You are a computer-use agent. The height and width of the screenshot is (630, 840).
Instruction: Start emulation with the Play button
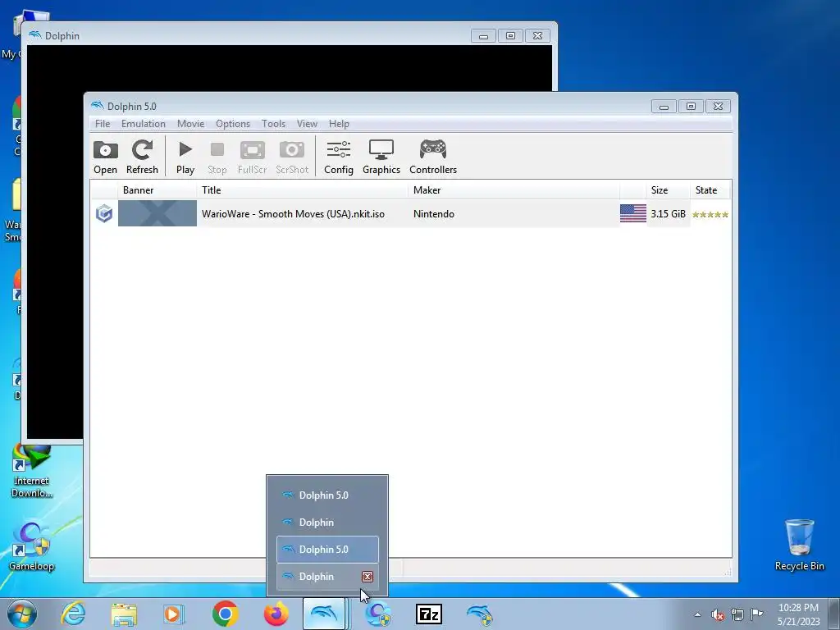185,157
